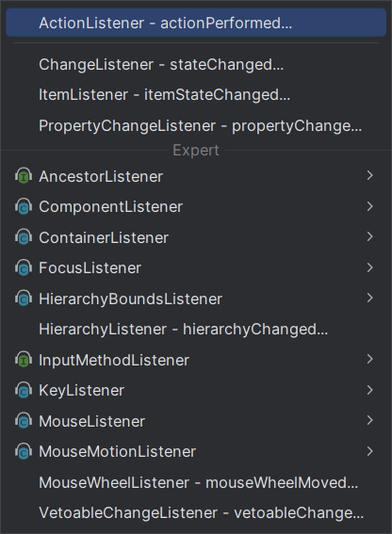
Task: Click the HierarchyBoundsListener class icon
Action: (24, 299)
